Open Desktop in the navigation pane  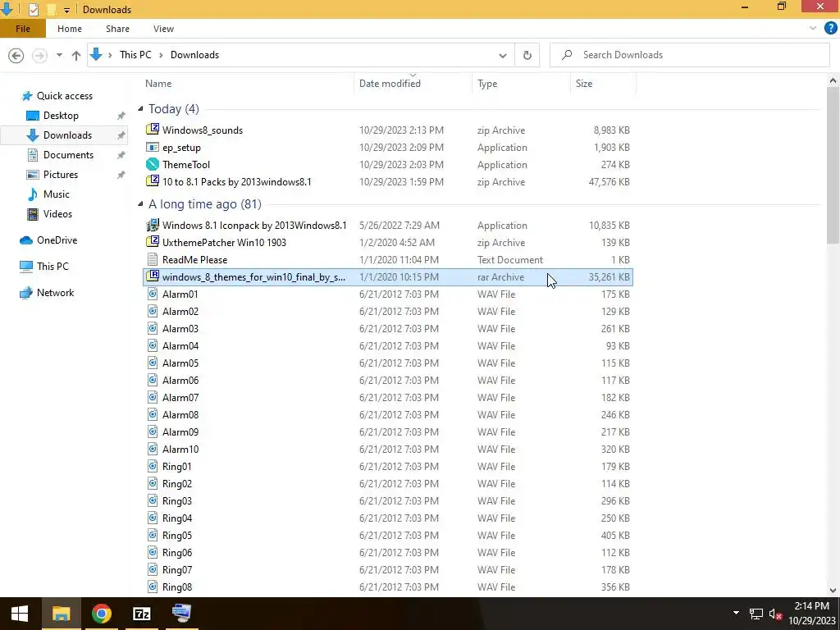point(61,116)
